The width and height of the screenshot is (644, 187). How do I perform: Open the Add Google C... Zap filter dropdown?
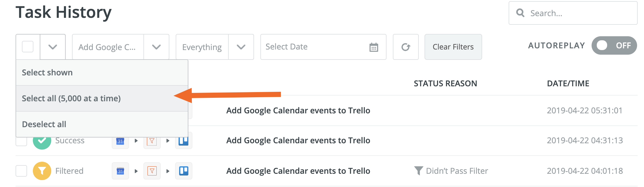pos(156,47)
